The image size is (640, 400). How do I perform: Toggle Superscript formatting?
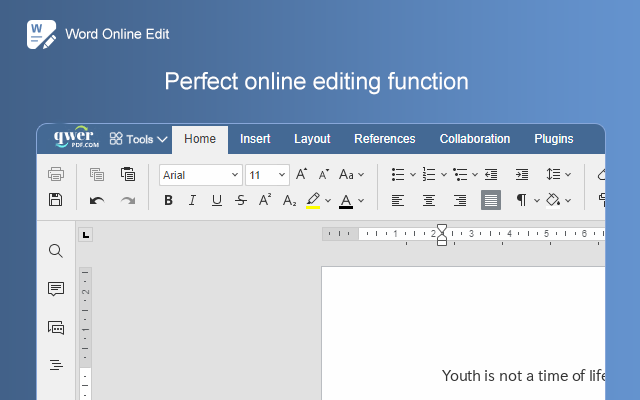point(265,200)
